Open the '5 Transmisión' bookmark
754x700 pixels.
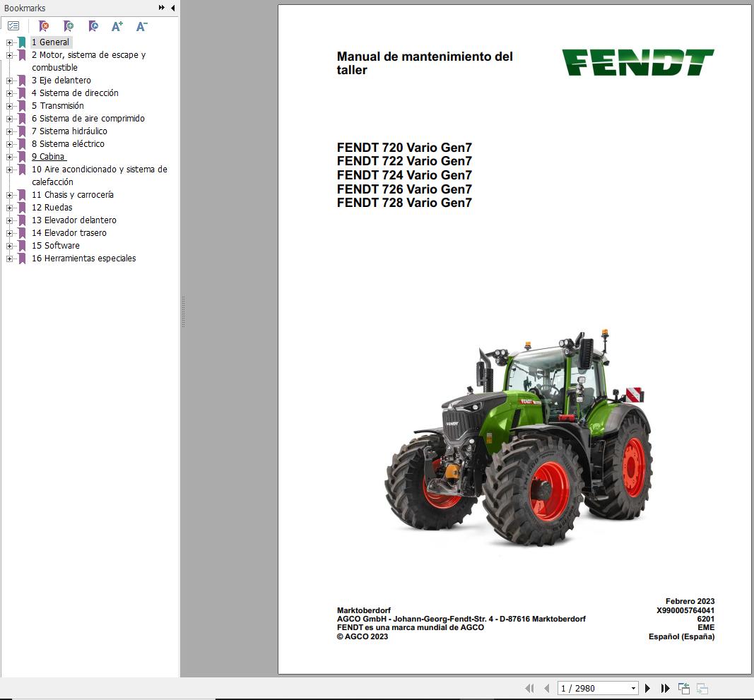point(58,106)
